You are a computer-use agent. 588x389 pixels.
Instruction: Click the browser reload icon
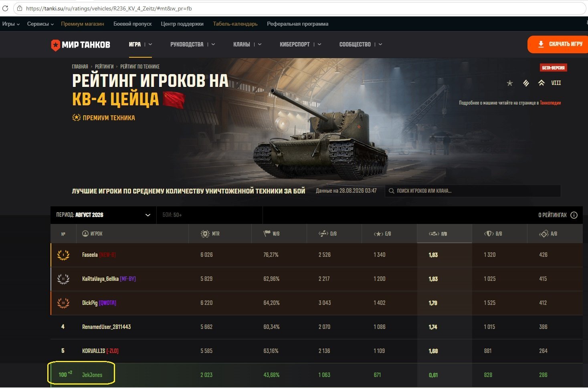coord(5,8)
